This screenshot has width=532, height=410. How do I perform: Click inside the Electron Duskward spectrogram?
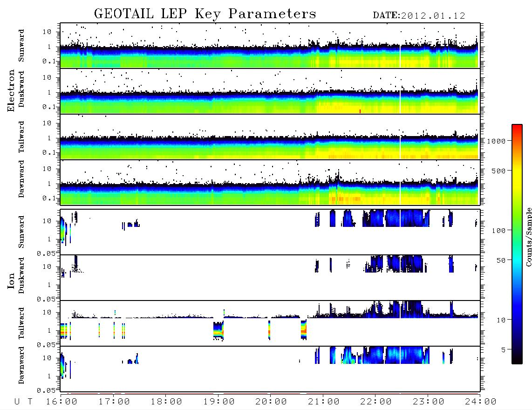click(270, 91)
